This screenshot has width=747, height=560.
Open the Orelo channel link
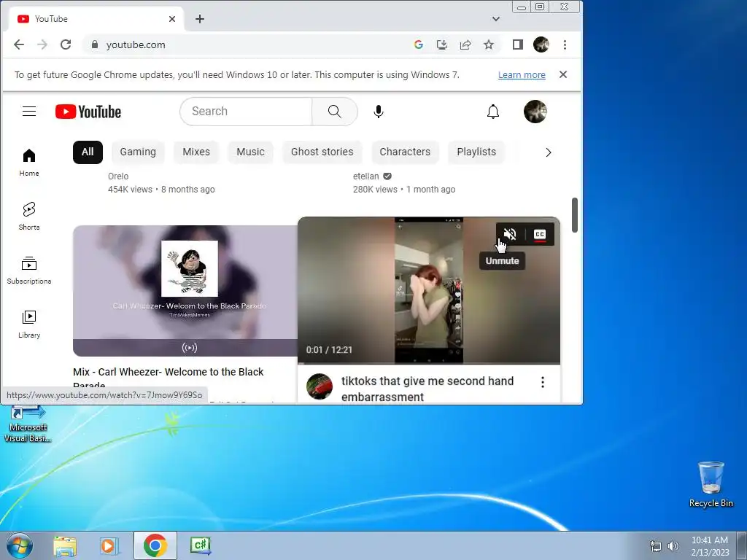click(118, 176)
